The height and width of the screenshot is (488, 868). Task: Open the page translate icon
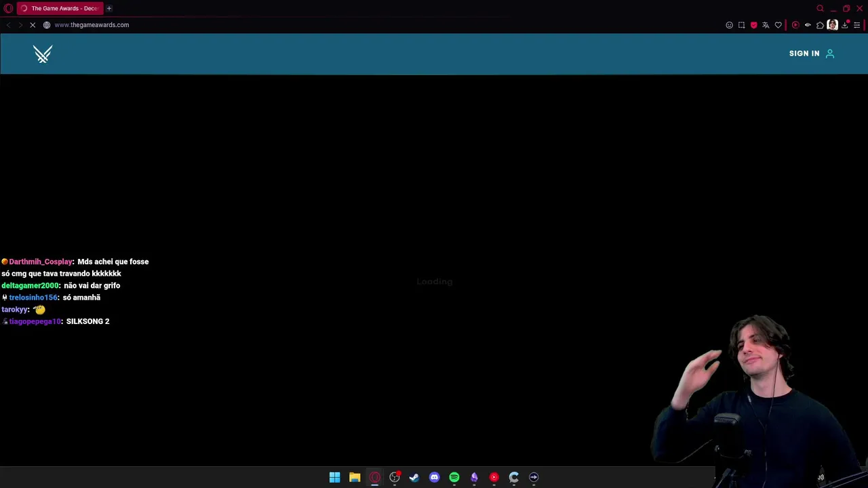766,25
